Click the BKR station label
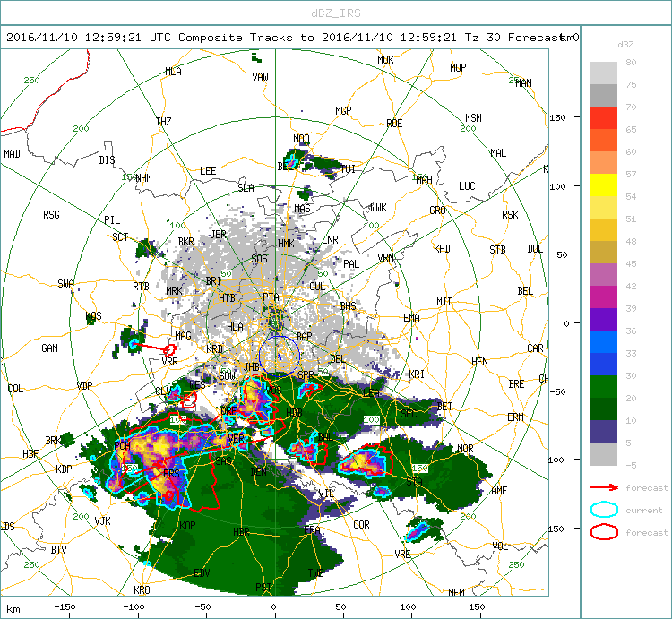The width and height of the screenshot is (672, 619). [x=186, y=242]
